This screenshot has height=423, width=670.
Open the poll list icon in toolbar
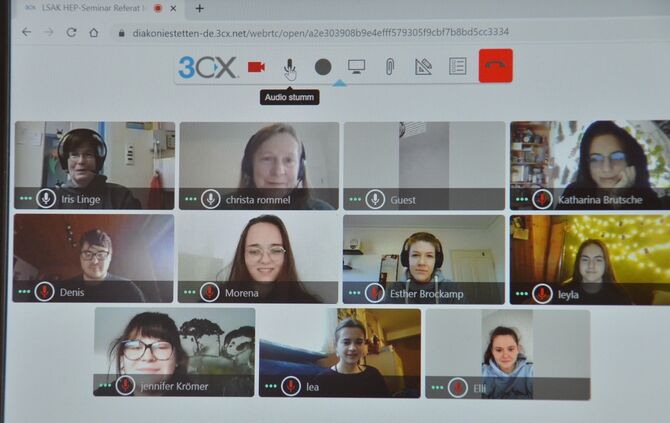tap(457, 67)
